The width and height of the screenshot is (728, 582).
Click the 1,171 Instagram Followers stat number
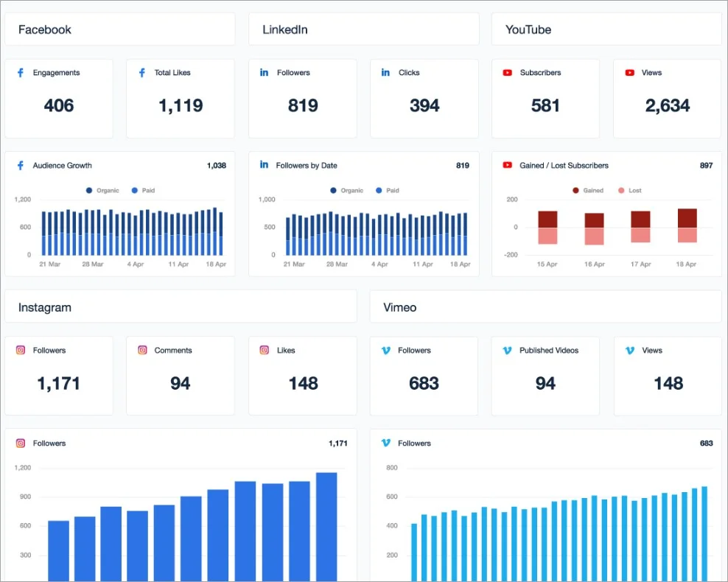pyautogui.click(x=59, y=383)
